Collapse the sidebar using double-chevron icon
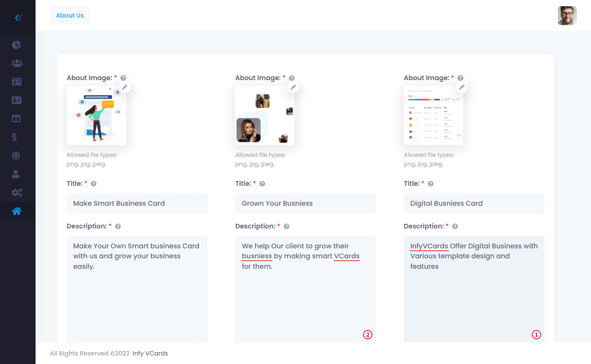Image resolution: width=591 pixels, height=364 pixels. (x=18, y=18)
